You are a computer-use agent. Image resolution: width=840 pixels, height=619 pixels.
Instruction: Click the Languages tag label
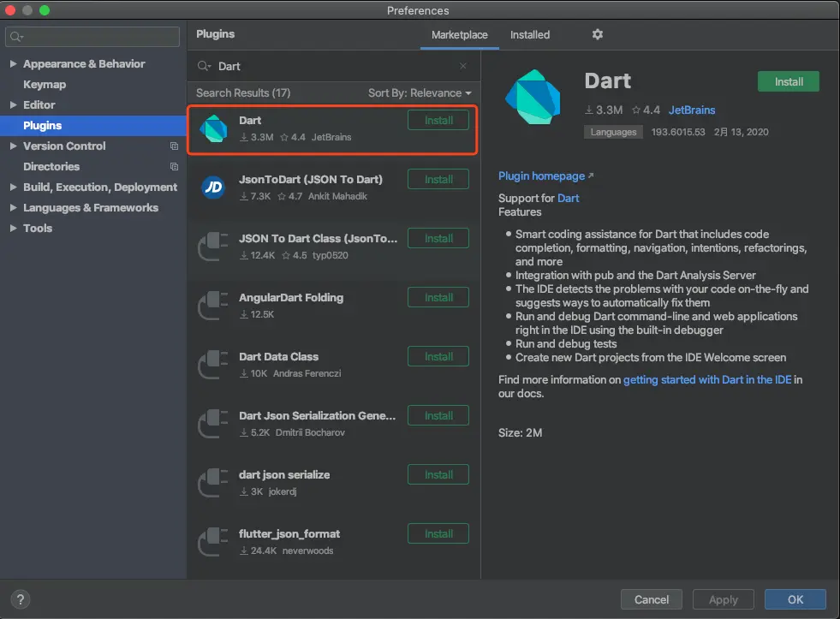[x=613, y=132]
